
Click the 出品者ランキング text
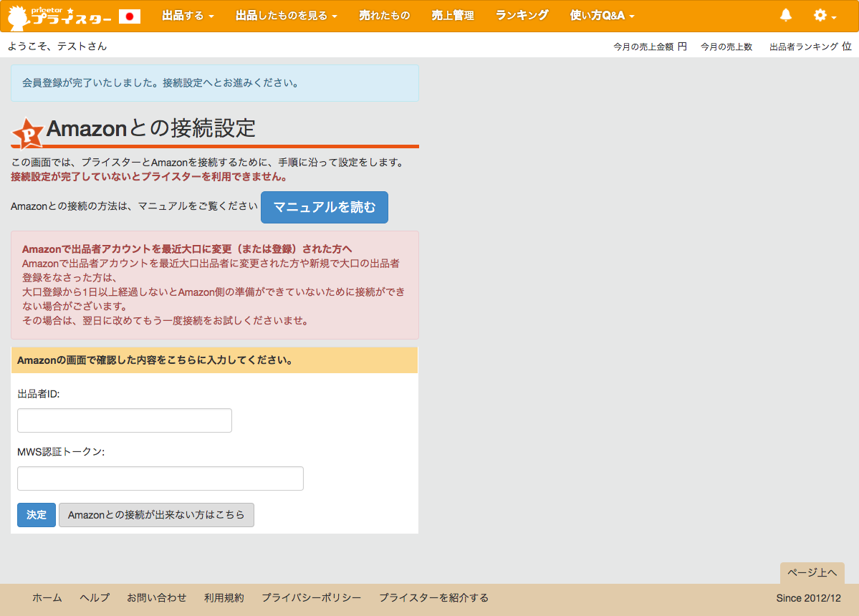(804, 47)
